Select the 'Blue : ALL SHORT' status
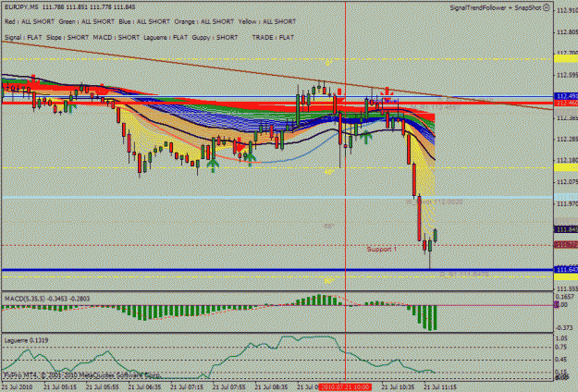The width and height of the screenshot is (578, 392). 144,22
